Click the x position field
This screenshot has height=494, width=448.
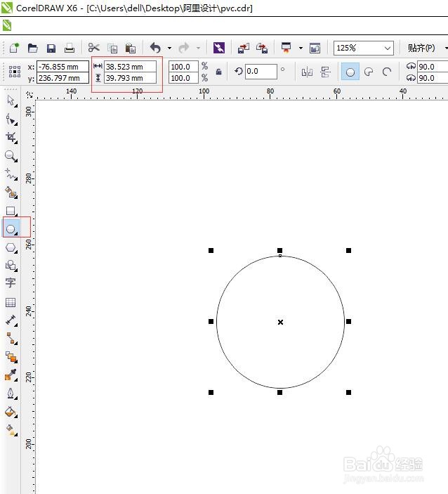[62, 67]
